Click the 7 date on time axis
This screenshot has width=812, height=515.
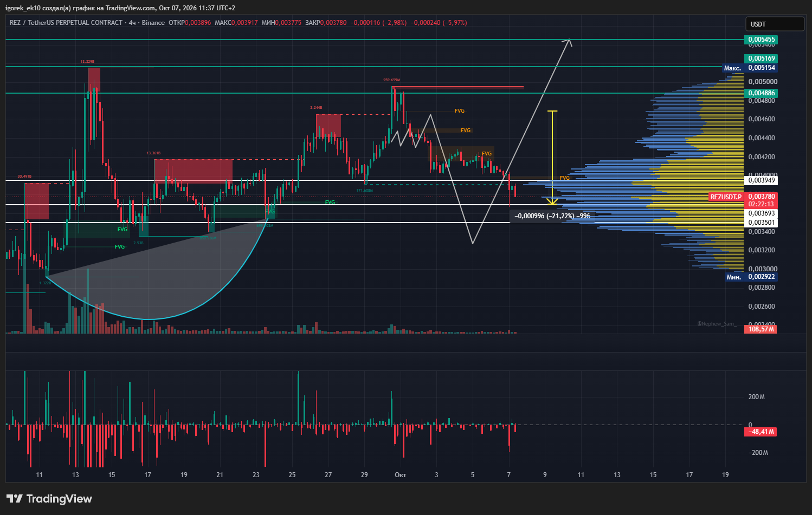pos(508,475)
